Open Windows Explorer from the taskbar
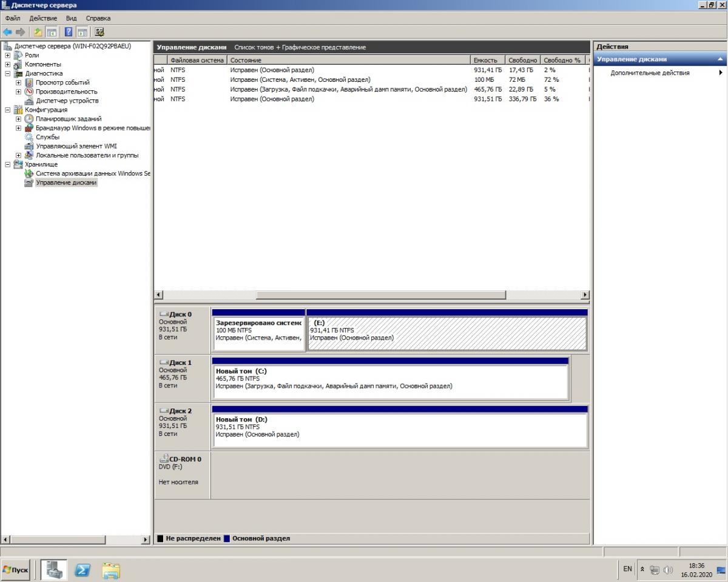728x582 pixels. pos(111,570)
